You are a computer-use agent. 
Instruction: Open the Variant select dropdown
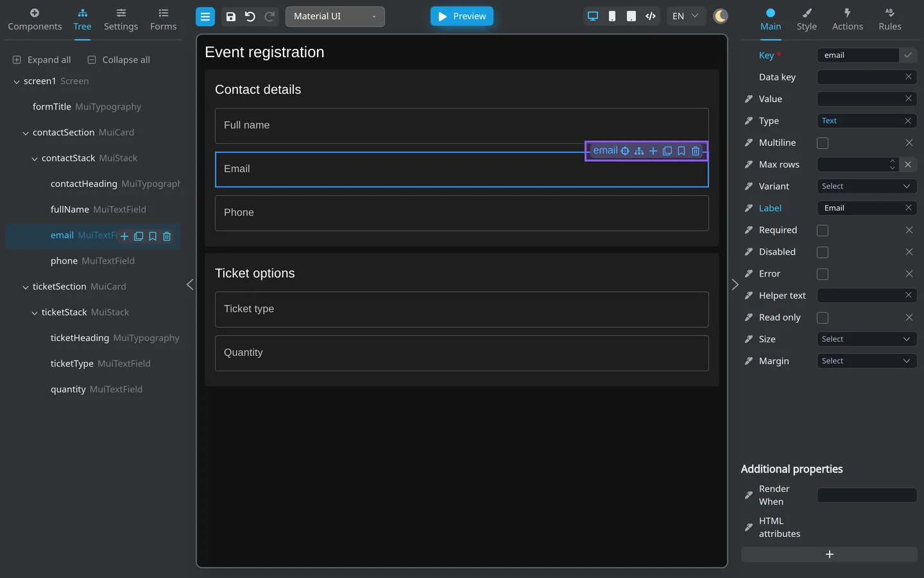pyautogui.click(x=866, y=186)
